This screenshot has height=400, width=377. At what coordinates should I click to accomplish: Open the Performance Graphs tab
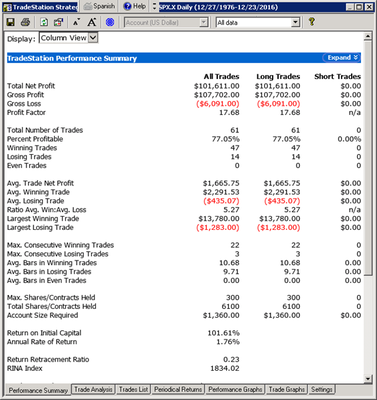click(235, 389)
